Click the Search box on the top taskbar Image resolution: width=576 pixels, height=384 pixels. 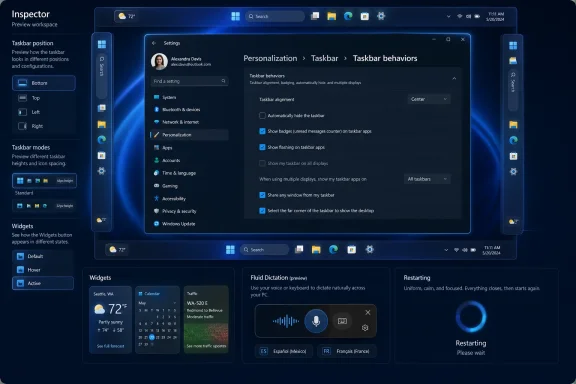(275, 16)
